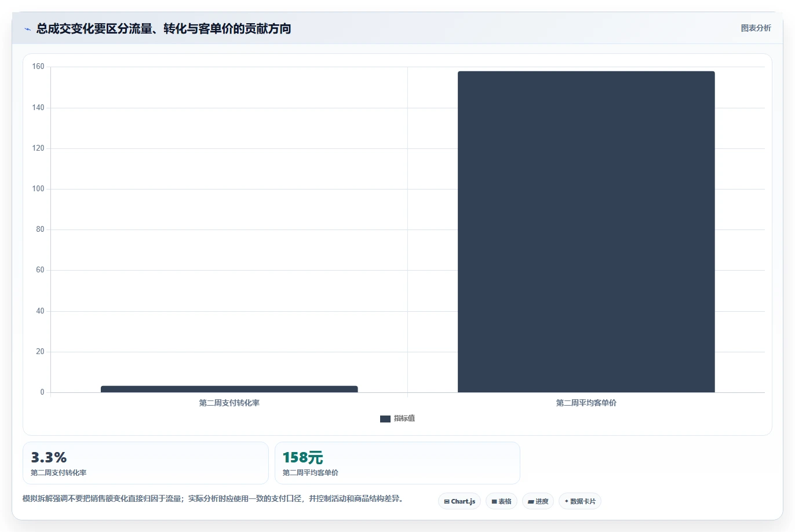Image resolution: width=795 pixels, height=532 pixels.
Task: Click the 数据卡片 tag chip
Action: pos(580,501)
